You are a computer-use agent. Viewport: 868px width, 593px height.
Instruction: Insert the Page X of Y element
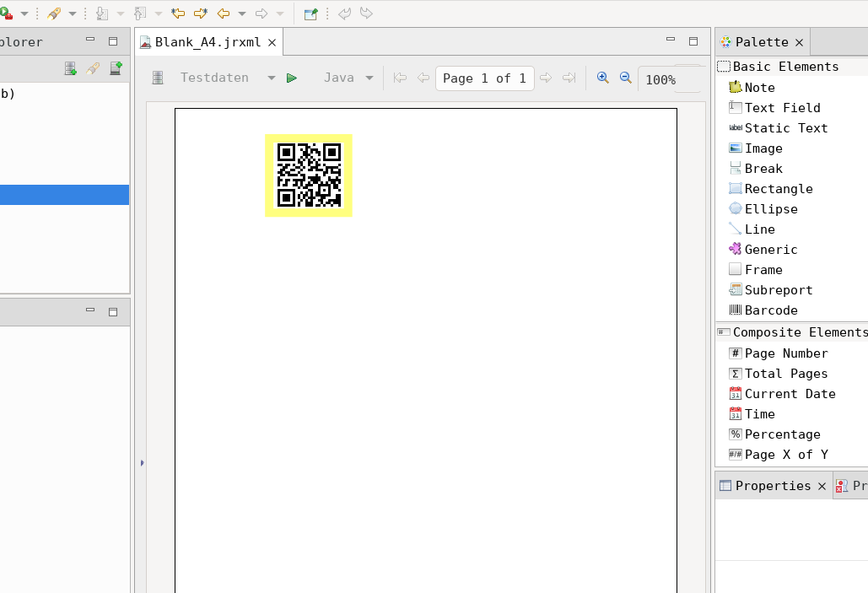click(x=785, y=455)
